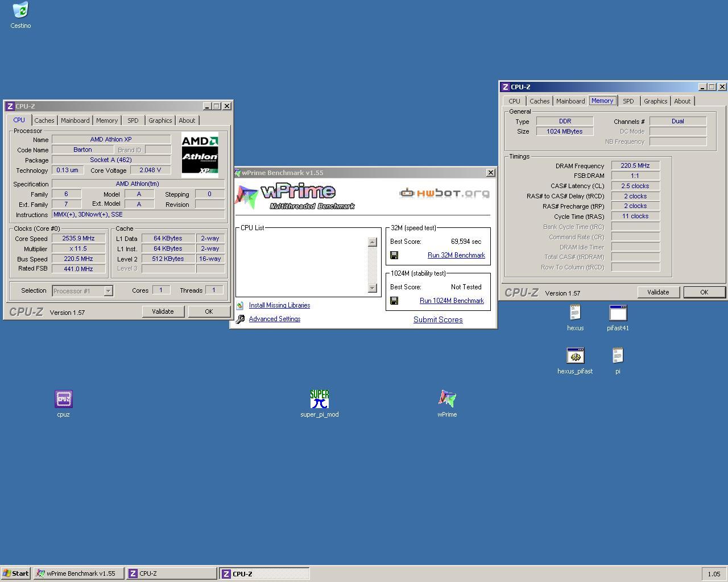Switch to Graphics tab in right CPU-Z

[656, 101]
